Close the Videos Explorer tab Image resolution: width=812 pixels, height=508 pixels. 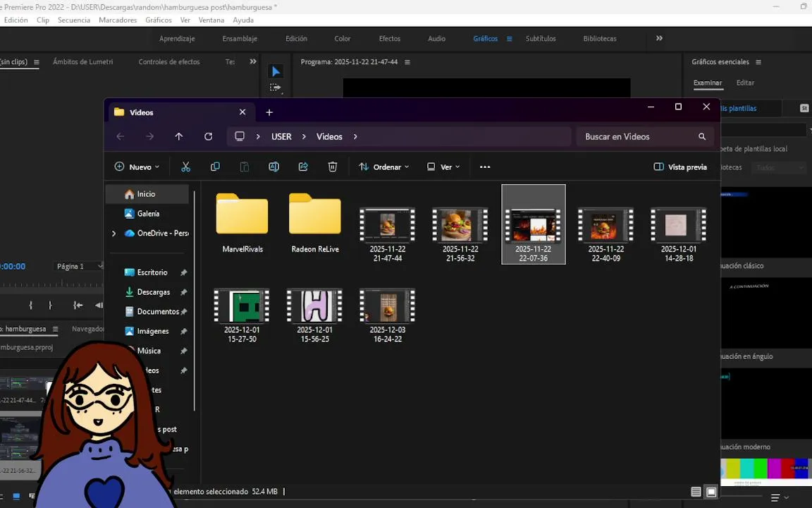point(242,112)
